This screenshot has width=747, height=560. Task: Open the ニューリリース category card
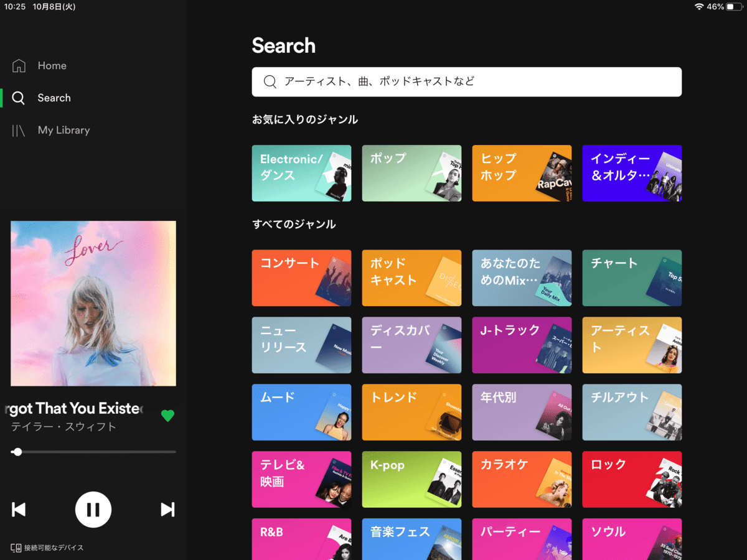[301, 345]
